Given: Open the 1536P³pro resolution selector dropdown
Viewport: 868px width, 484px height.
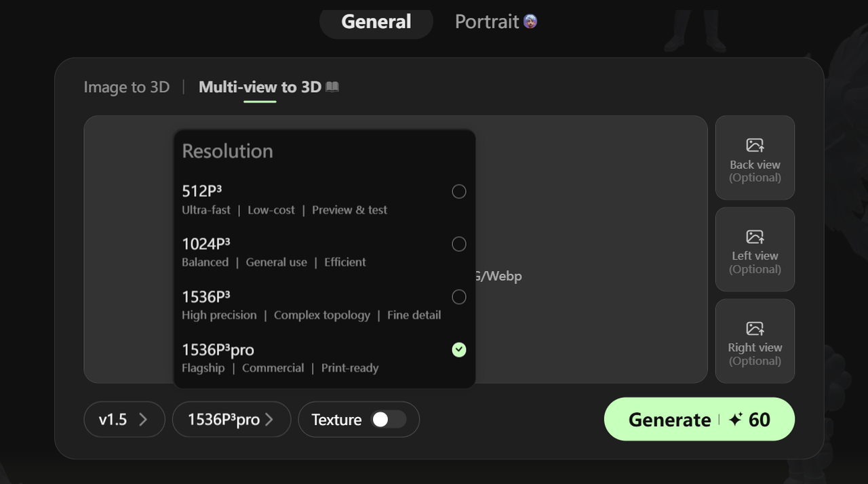Looking at the screenshot, I should (231, 420).
